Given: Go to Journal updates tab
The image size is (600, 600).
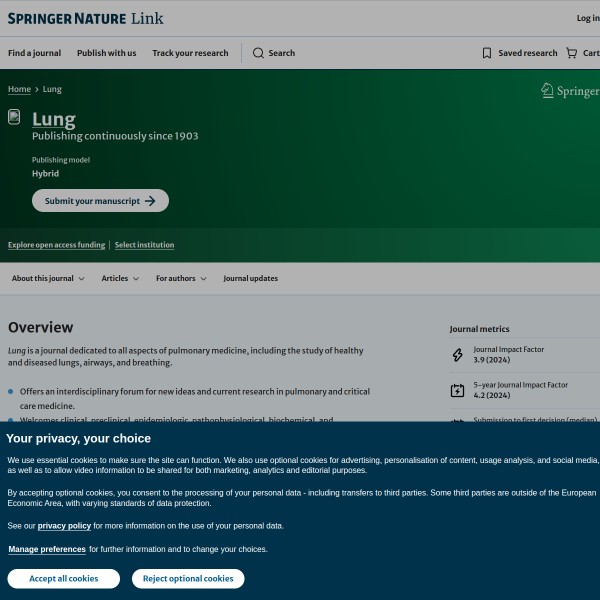Looking at the screenshot, I should 250,279.
